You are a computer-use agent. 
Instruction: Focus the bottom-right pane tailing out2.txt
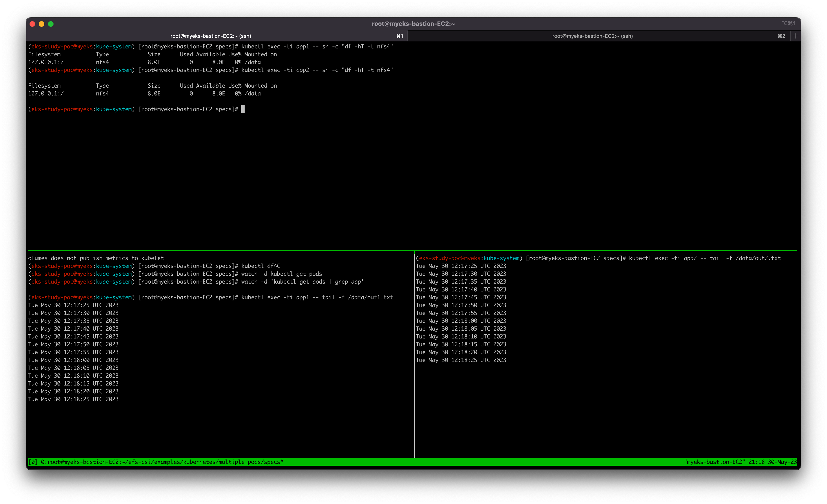pyautogui.click(x=604, y=402)
